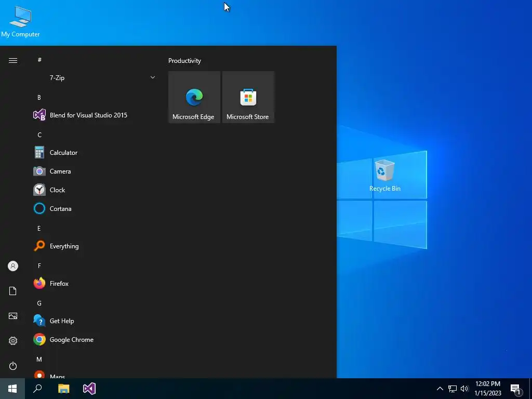
Task: Click the Productivity group title
Action: click(x=184, y=61)
